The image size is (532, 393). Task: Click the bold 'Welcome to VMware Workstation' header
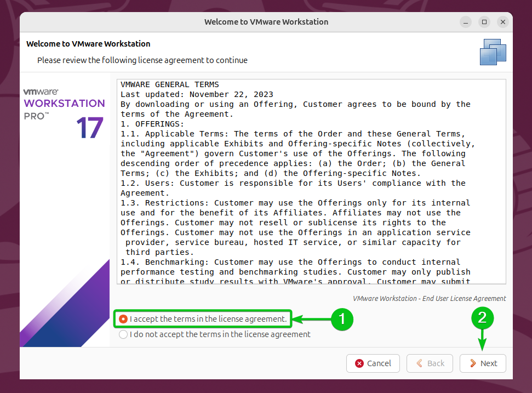click(x=88, y=44)
